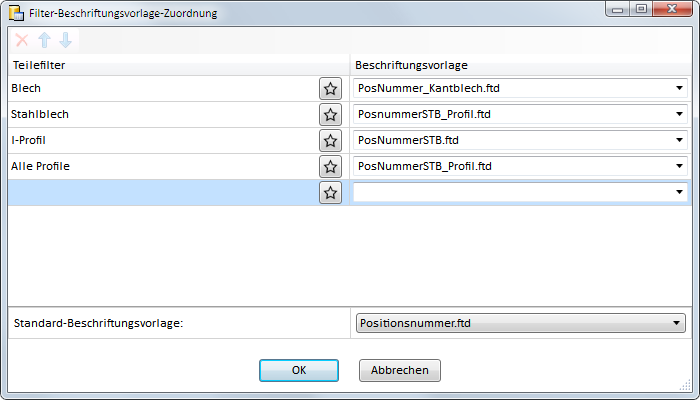The height and width of the screenshot is (400, 700).
Task: Click the Beschriftungsvorlage column header
Action: point(521,65)
